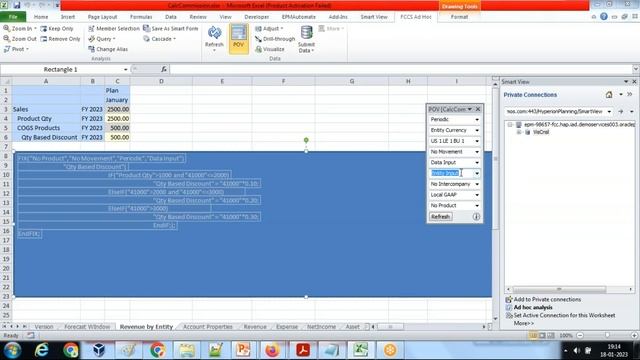Select cell C3 with value 2500.00
This screenshot has width=640, height=360.
pyautogui.click(x=118, y=109)
